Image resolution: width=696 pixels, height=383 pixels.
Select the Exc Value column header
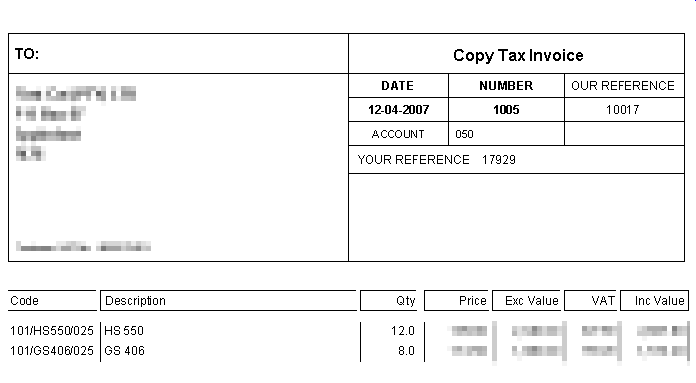click(532, 301)
